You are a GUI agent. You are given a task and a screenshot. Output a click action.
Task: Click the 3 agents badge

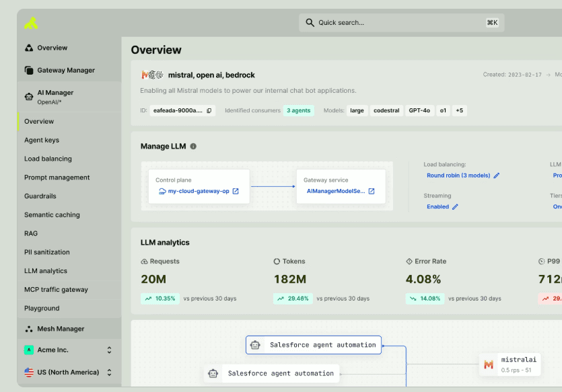299,111
